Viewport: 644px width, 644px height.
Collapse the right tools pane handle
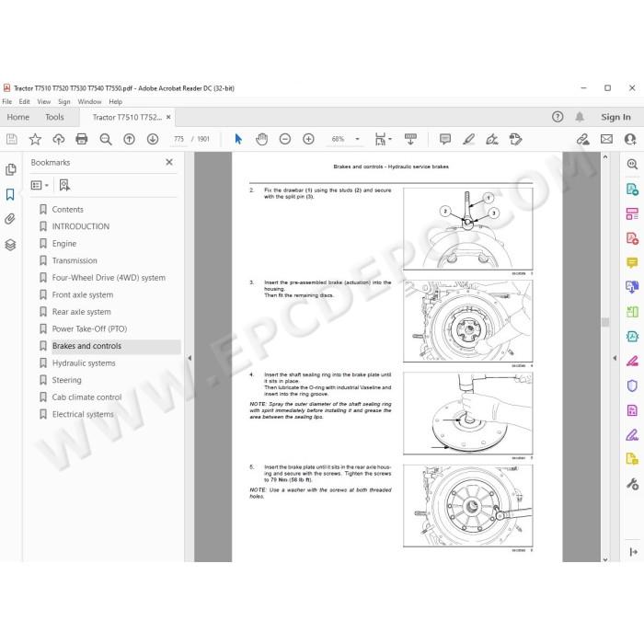pyautogui.click(x=615, y=358)
